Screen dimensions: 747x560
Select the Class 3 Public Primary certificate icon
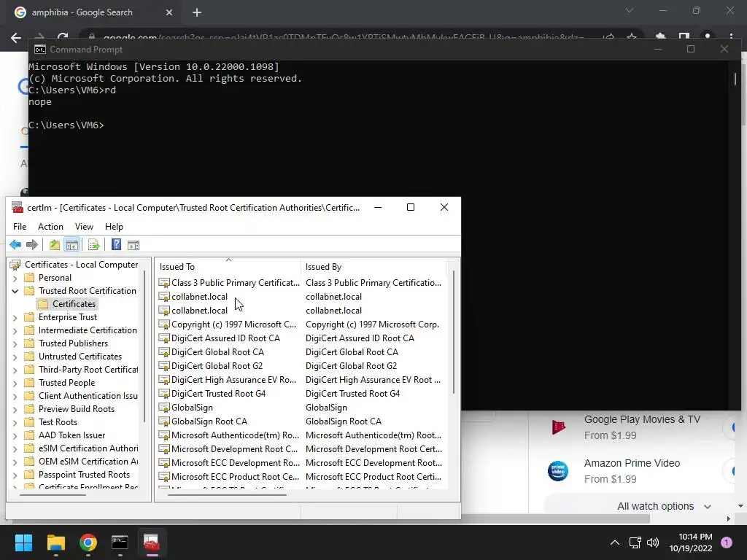tap(164, 283)
